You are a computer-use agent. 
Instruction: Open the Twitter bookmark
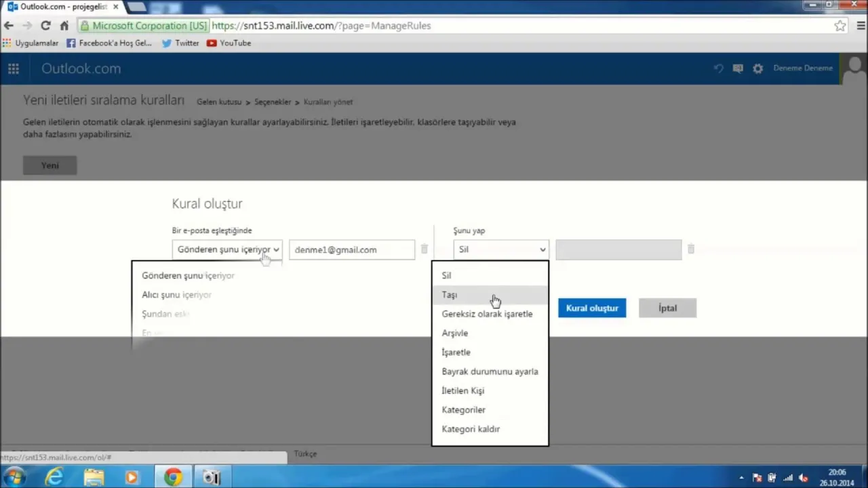180,43
